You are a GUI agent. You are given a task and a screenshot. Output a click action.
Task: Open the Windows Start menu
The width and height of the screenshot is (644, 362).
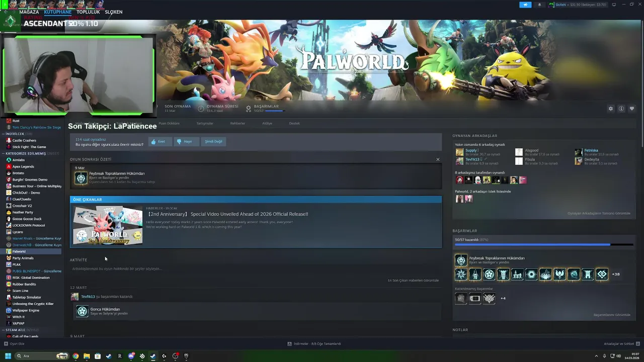click(8, 356)
